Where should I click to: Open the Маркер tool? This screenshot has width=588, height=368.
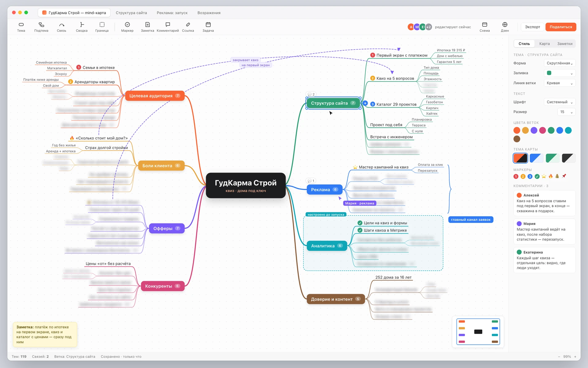(x=127, y=27)
